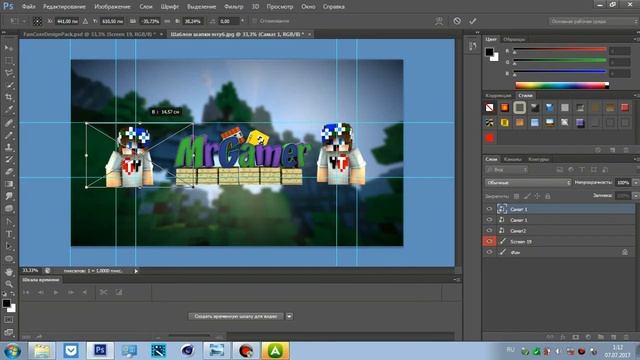Pick a color from the spectrum ramp
This screenshot has height=360, width=640.
click(562, 85)
